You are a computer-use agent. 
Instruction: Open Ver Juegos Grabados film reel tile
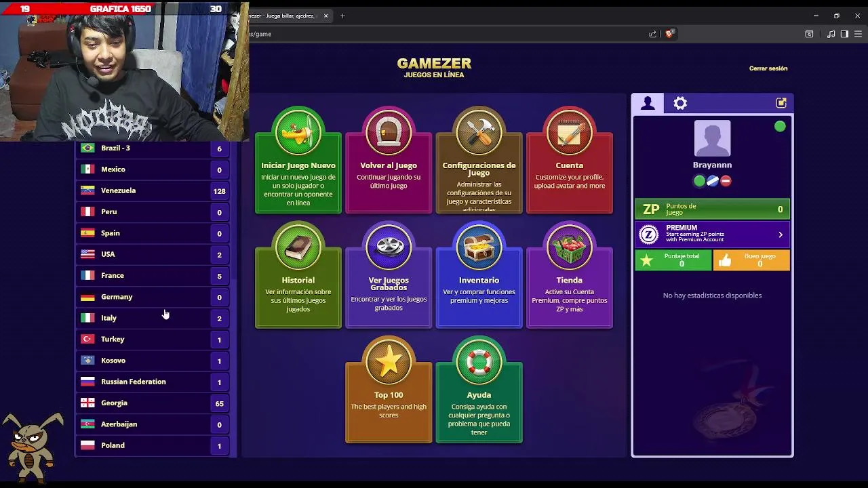(389, 274)
